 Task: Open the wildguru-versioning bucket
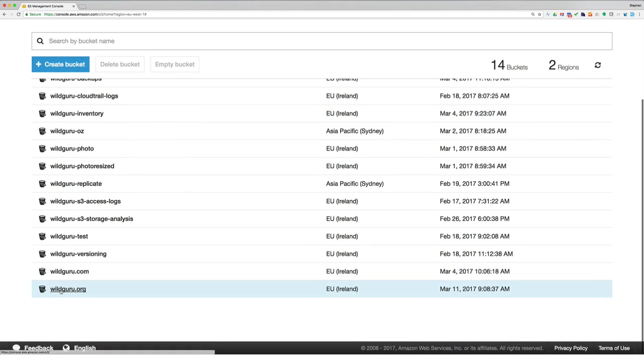tap(78, 254)
